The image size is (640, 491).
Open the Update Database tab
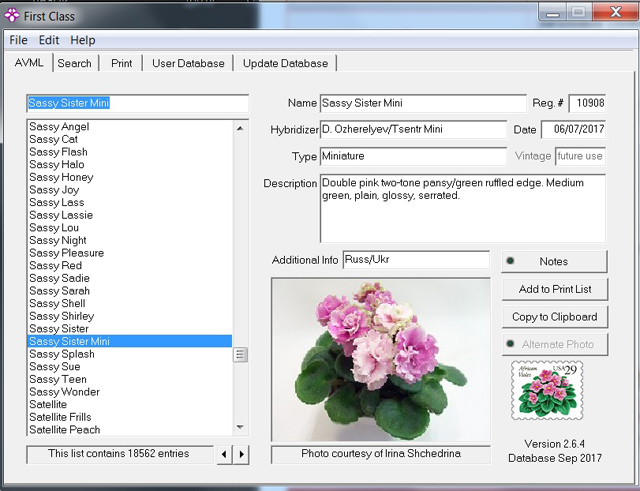click(x=286, y=63)
